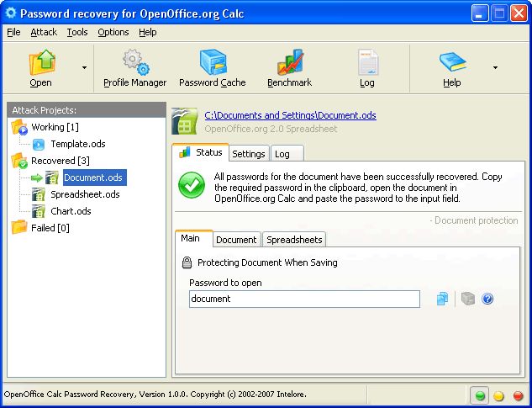532x408 pixels.
Task: Open the Profile Manager gears icon
Action: point(135,62)
